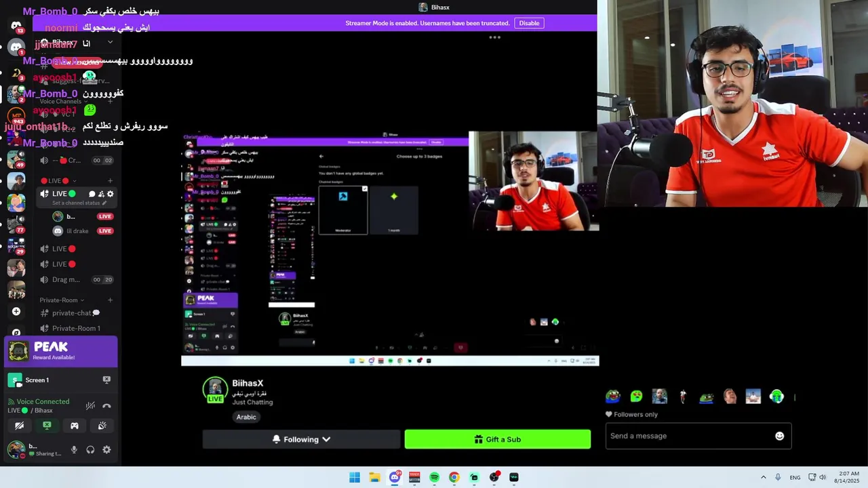Start an Activity with the controller button
Screen dimensions: 868x488
pos(75,426)
